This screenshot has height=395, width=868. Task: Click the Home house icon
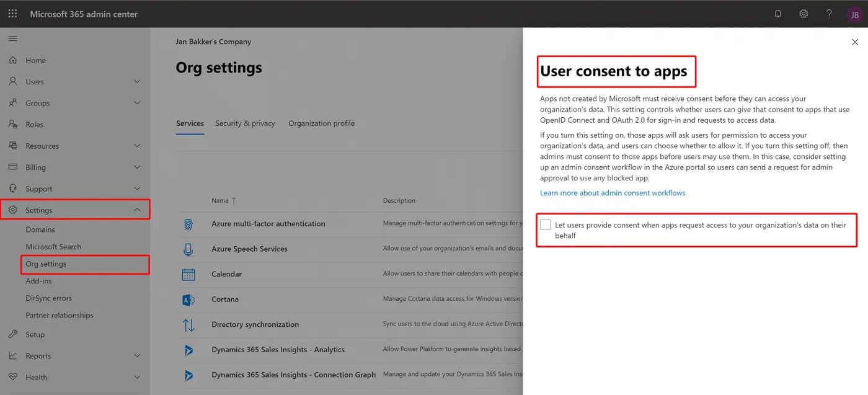click(13, 60)
